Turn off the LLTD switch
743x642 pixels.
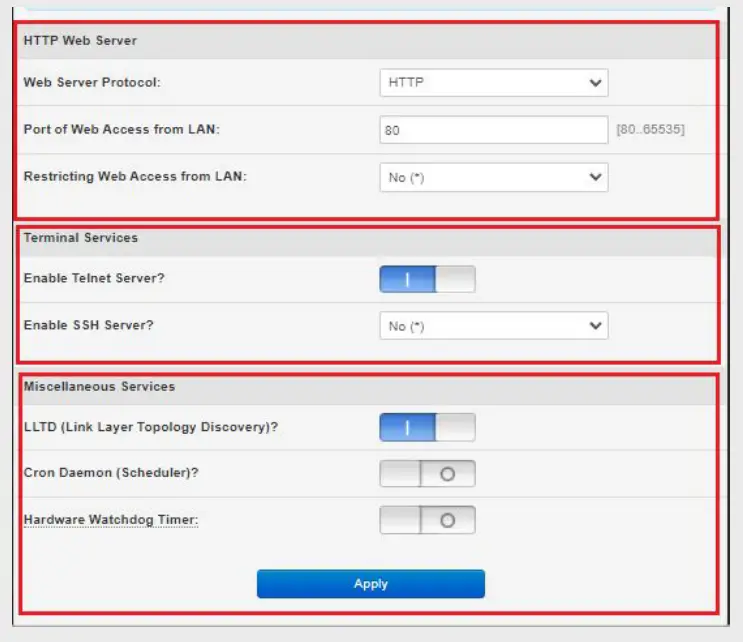(427, 427)
